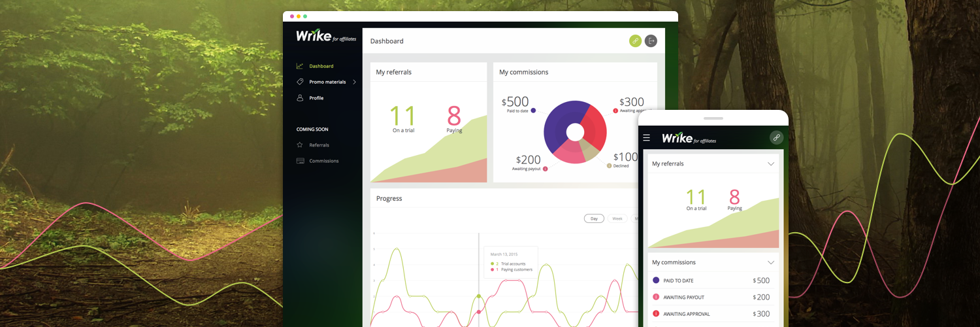
Task: Click the green trial point on the chart marker
Action: (x=479, y=296)
